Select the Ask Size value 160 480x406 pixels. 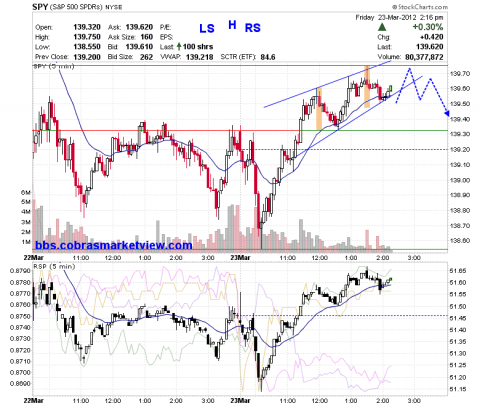pos(147,37)
